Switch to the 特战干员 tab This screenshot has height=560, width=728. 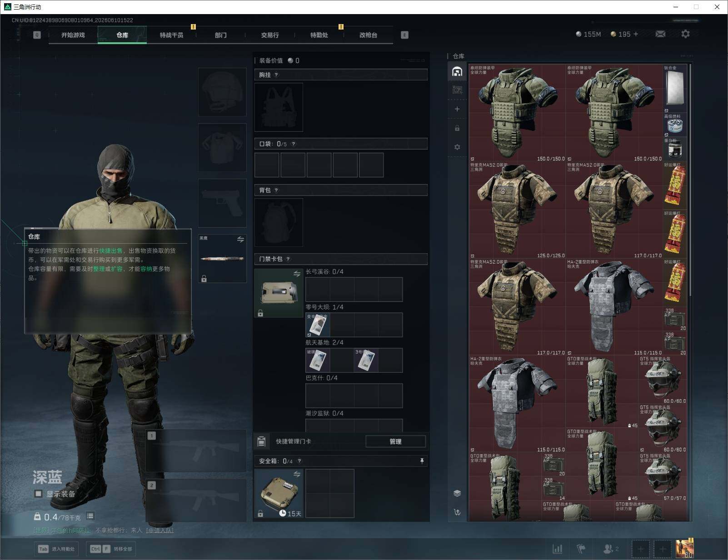coord(171,35)
